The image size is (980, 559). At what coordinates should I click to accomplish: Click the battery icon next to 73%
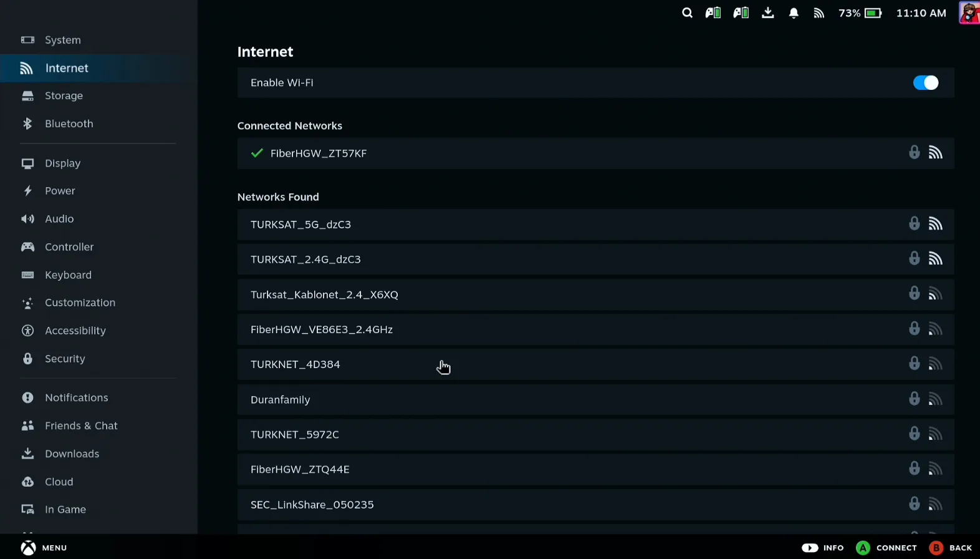(873, 13)
